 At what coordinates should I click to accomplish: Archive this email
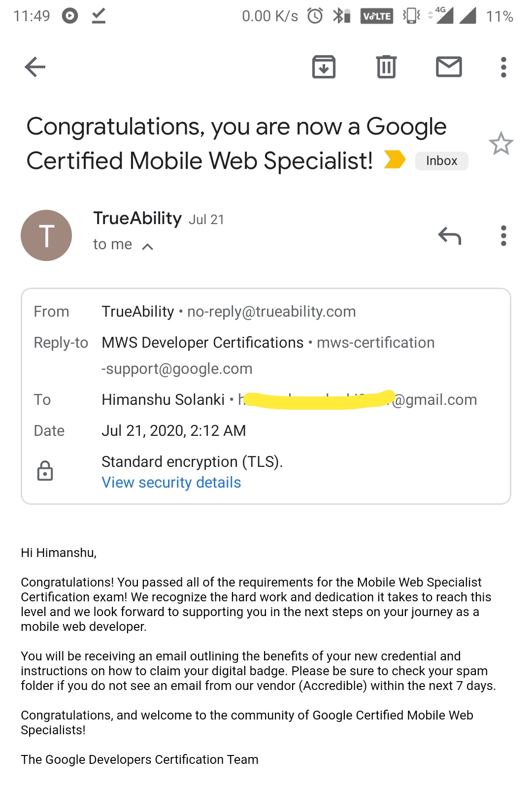point(324,67)
